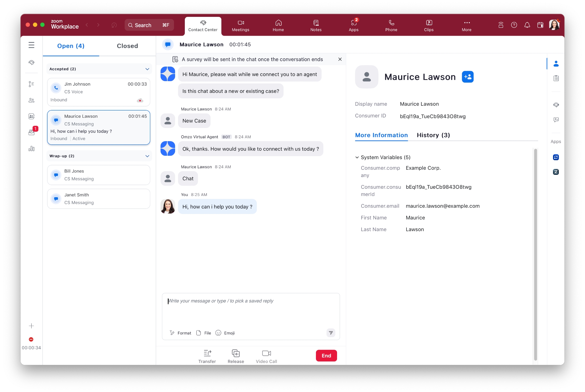Open the notifications bell icon
Viewport: 585px width, 392px height.
[527, 25]
